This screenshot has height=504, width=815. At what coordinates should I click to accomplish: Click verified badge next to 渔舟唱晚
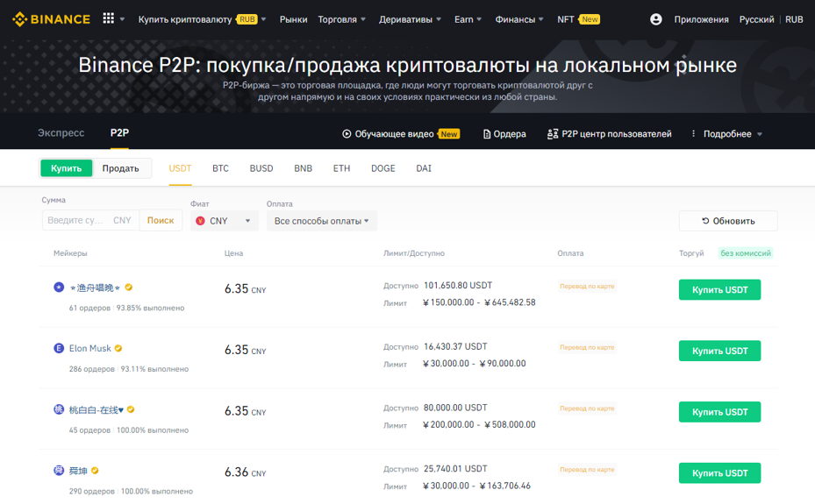pyautogui.click(x=129, y=287)
